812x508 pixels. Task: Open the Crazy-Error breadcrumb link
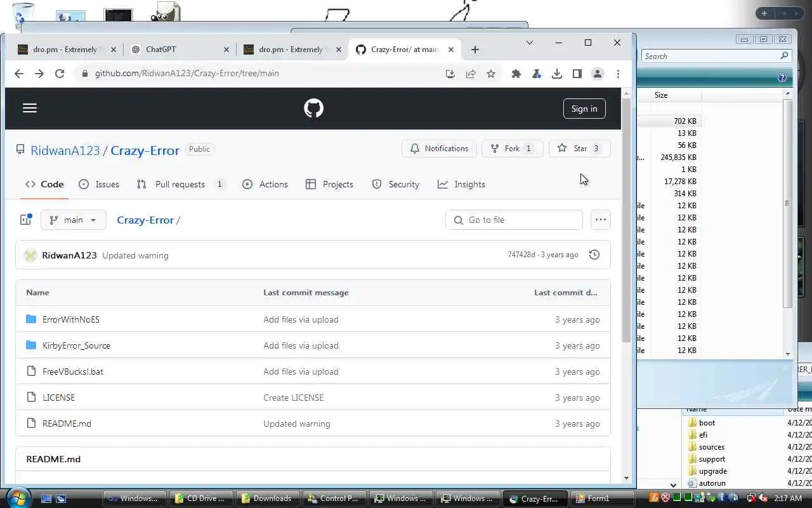point(145,220)
